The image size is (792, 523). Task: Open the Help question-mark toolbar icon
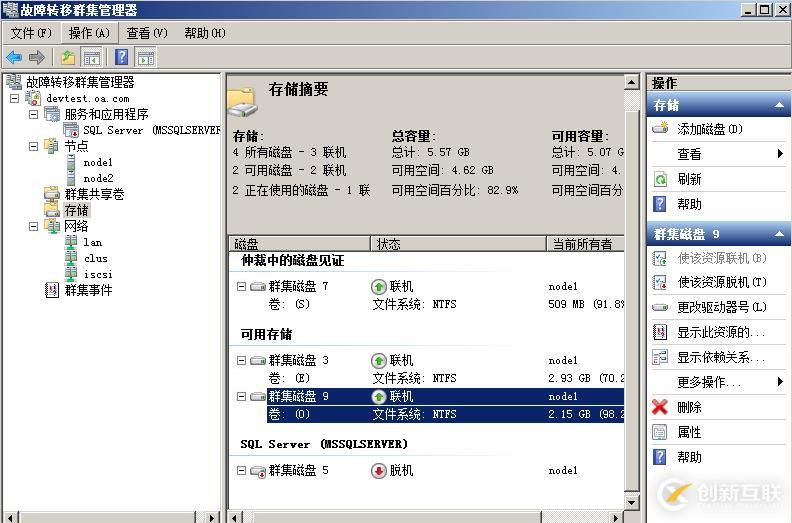[x=122, y=57]
